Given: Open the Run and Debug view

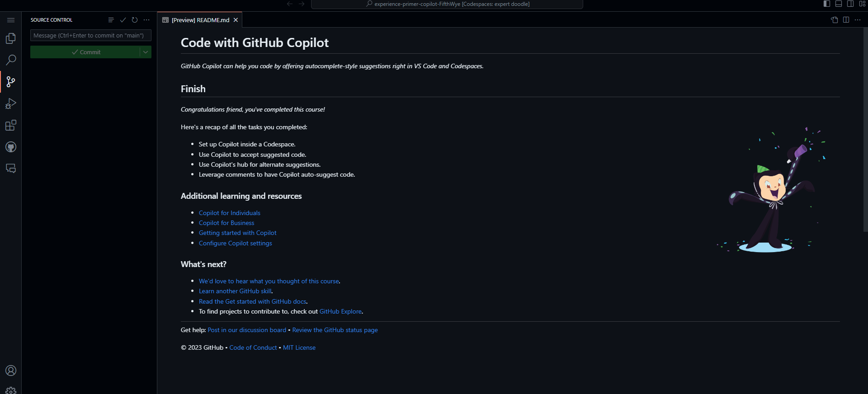Looking at the screenshot, I should 11,103.
